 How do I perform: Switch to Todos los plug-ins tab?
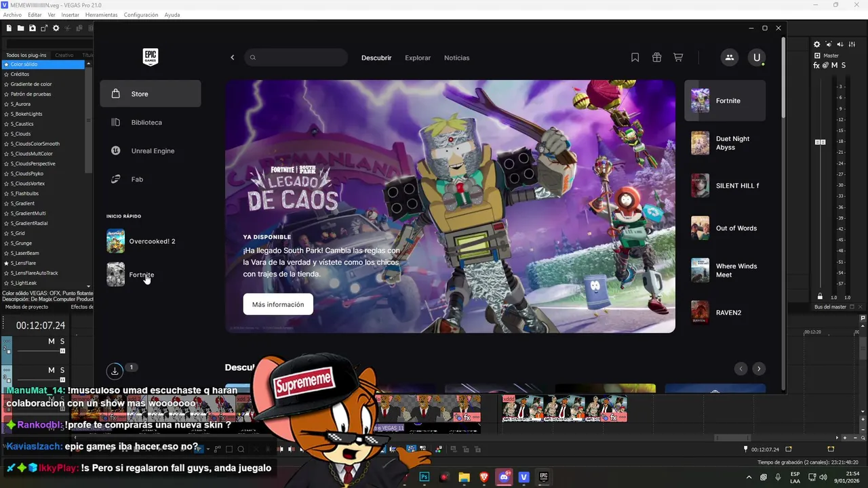[26, 55]
